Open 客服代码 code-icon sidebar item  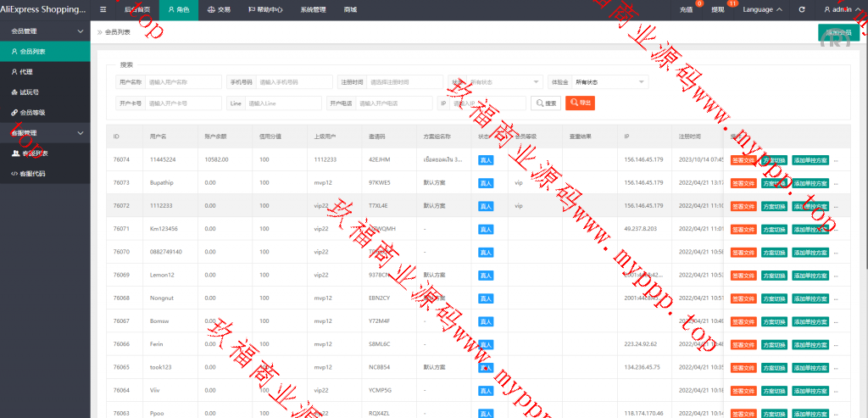(x=32, y=174)
